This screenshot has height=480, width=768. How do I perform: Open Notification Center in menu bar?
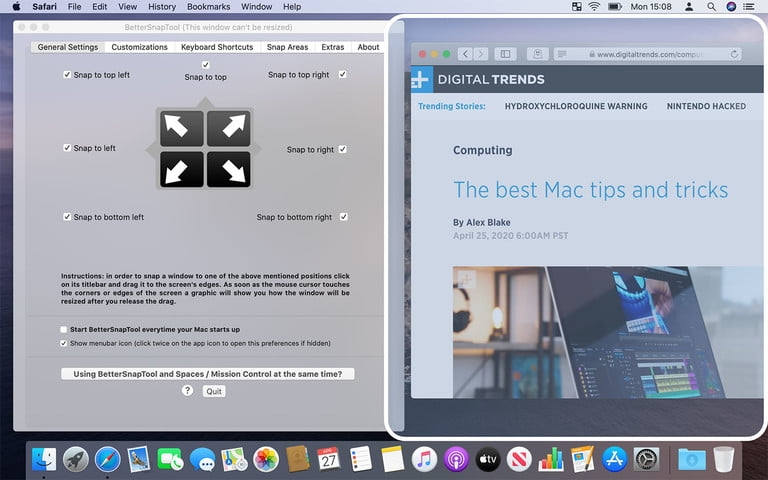click(749, 7)
